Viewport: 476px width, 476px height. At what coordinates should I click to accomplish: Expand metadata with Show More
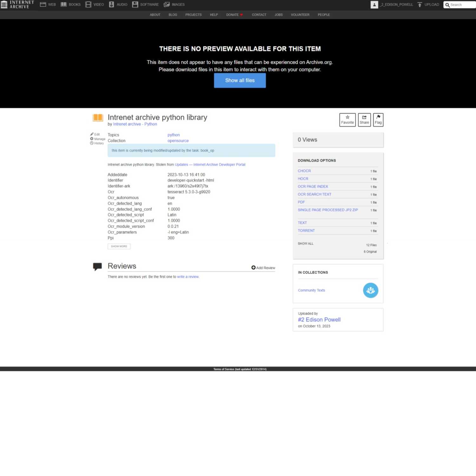coord(119,246)
